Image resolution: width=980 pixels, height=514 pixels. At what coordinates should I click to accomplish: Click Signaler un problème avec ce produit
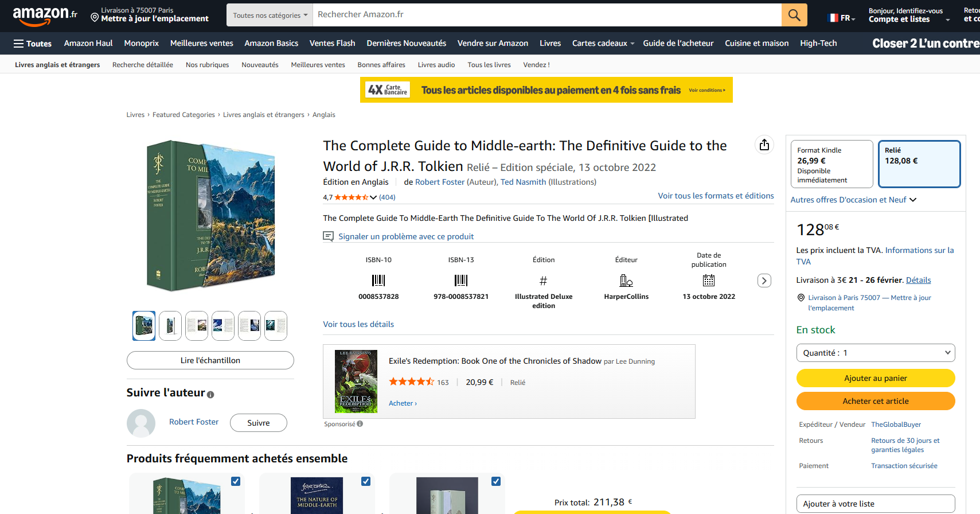406,236
